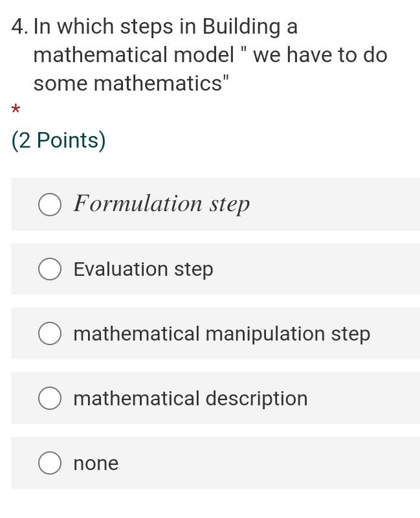This screenshot has width=420, height=518.
Task: Choose the mathematical manipulation step radio circle
Action: click(x=50, y=333)
